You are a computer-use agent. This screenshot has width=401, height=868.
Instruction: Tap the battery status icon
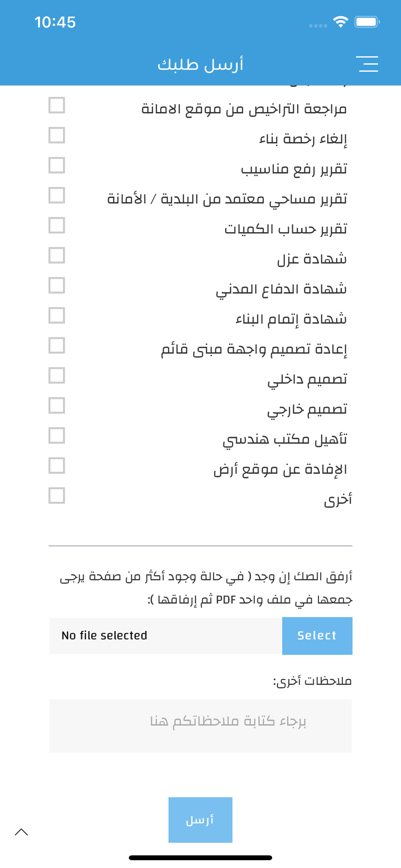tap(367, 22)
